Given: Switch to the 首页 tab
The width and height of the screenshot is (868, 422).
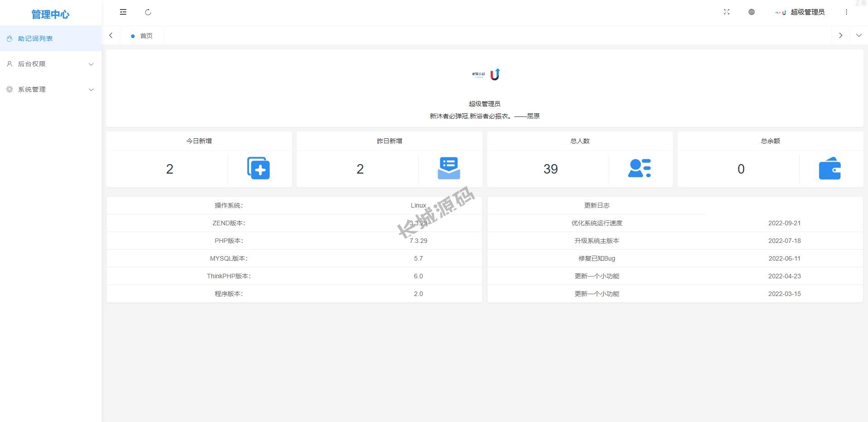Looking at the screenshot, I should coord(141,35).
